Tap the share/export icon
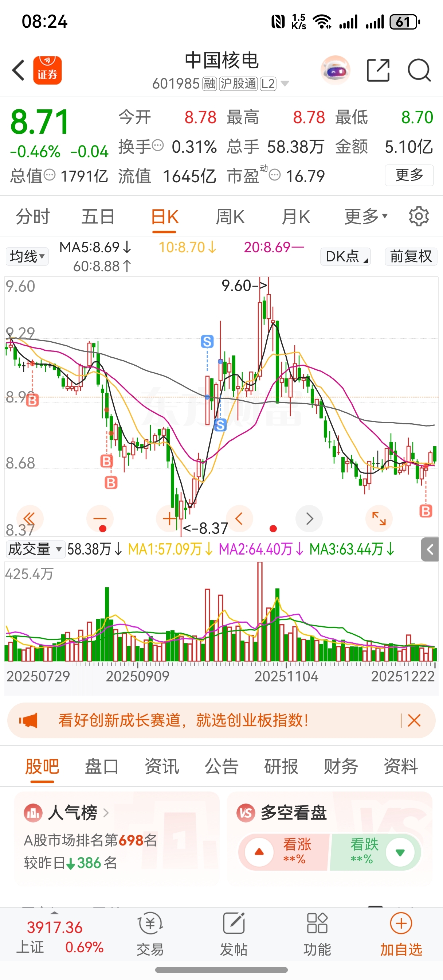Image resolution: width=443 pixels, height=980 pixels. [379, 70]
